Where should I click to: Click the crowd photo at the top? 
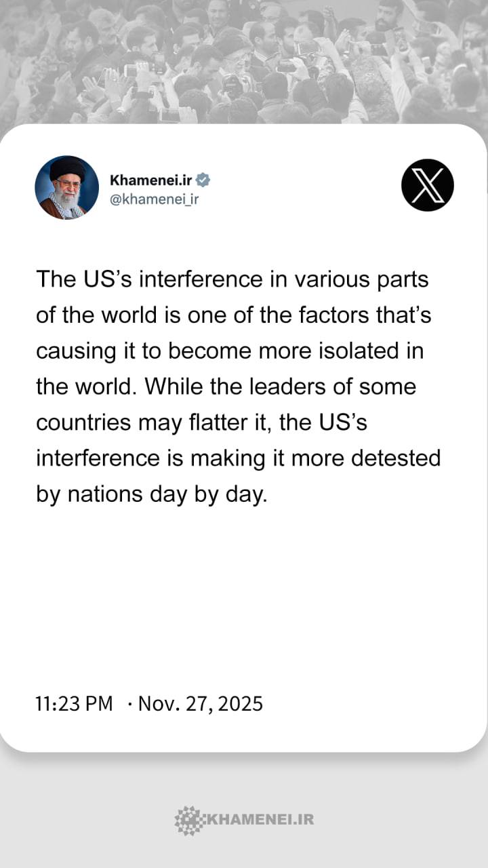pos(244,61)
